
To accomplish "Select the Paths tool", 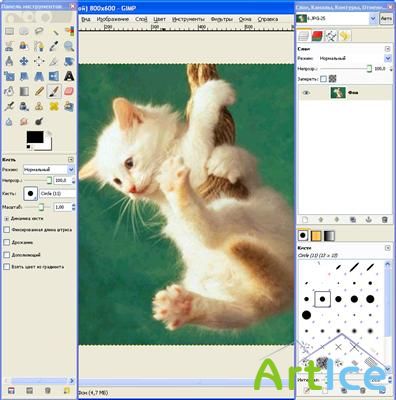I will pyautogui.click(x=39, y=46).
